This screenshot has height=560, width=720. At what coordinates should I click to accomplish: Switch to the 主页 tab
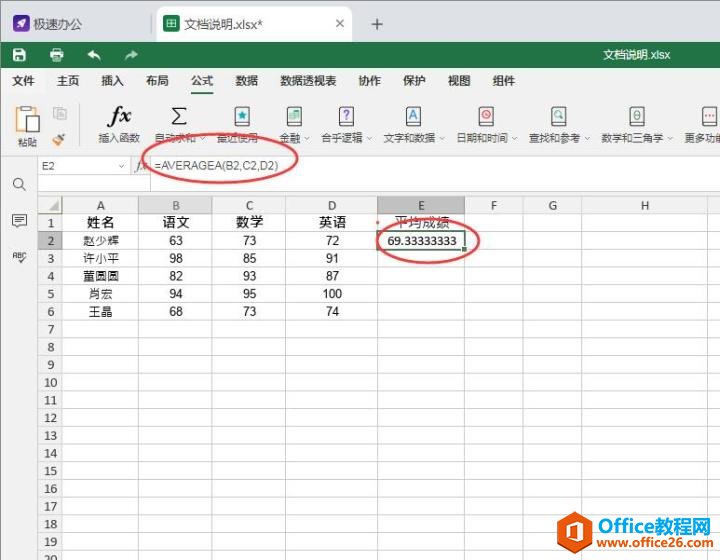pyautogui.click(x=68, y=81)
